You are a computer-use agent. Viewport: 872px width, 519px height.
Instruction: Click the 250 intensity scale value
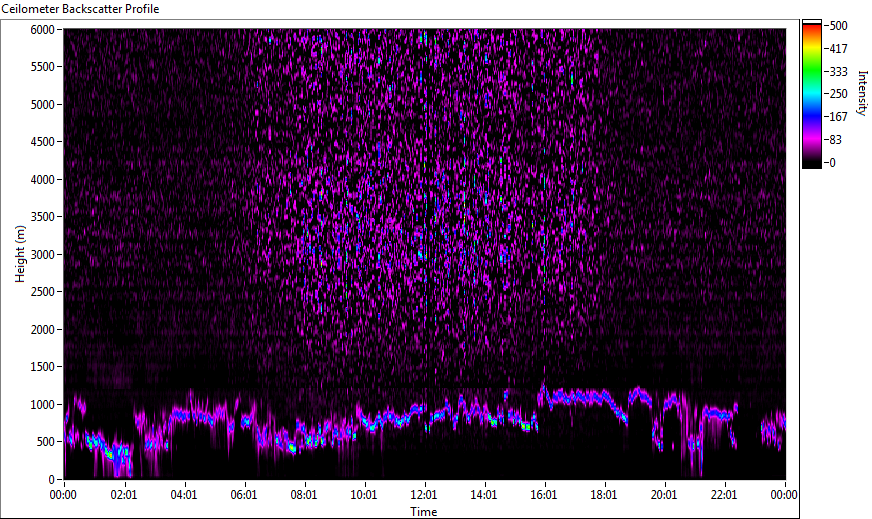(x=838, y=94)
